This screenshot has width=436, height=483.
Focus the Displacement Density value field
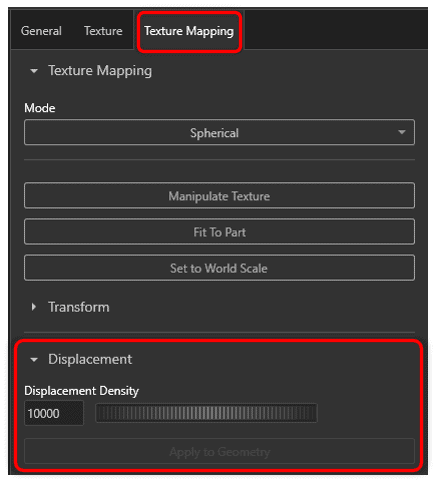pos(54,413)
